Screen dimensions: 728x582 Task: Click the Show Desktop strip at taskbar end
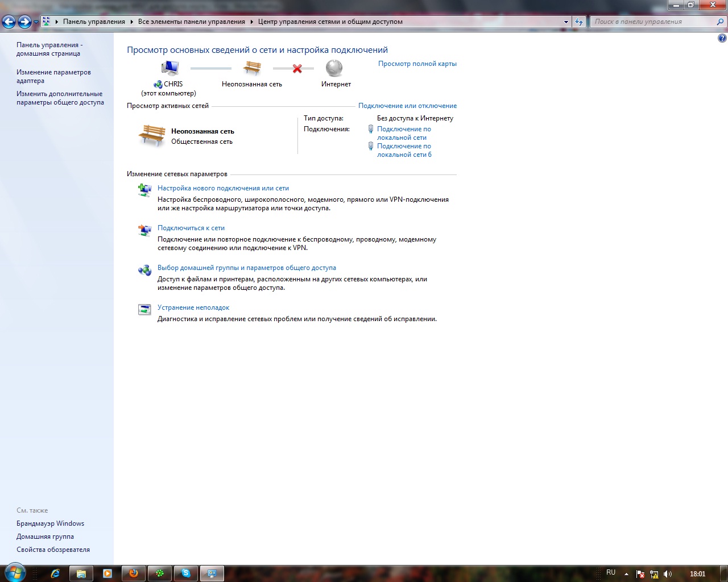coord(723,573)
